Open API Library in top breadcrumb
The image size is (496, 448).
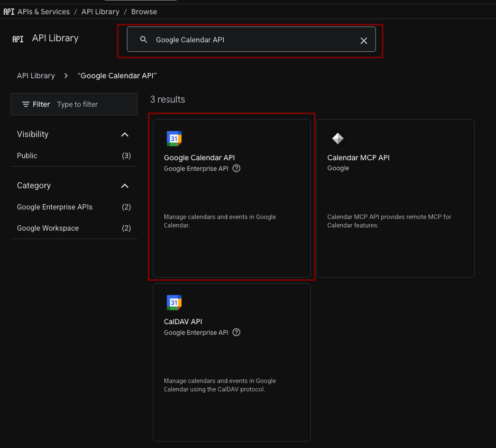(x=100, y=12)
